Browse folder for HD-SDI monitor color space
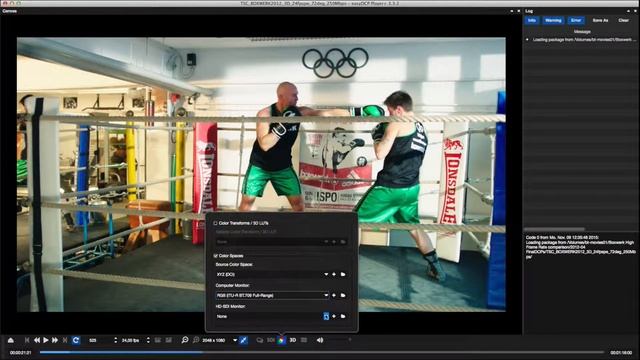The height and width of the screenshot is (360, 640). pos(343,316)
